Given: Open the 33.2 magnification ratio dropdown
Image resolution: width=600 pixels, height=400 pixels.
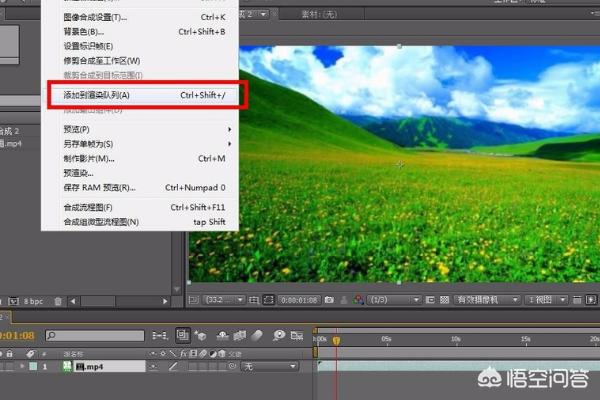Looking at the screenshot, I should [x=224, y=300].
